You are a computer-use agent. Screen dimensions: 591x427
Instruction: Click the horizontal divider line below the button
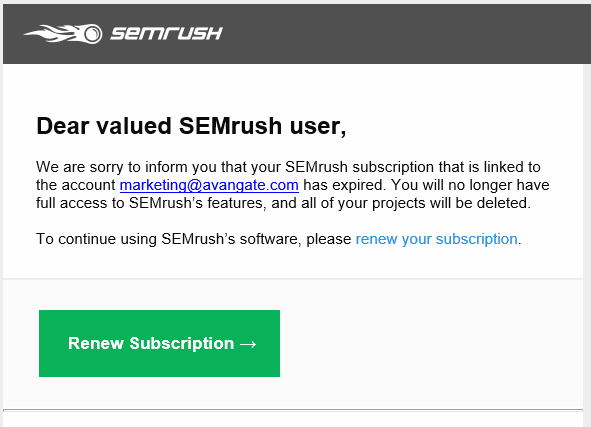pos(293,409)
